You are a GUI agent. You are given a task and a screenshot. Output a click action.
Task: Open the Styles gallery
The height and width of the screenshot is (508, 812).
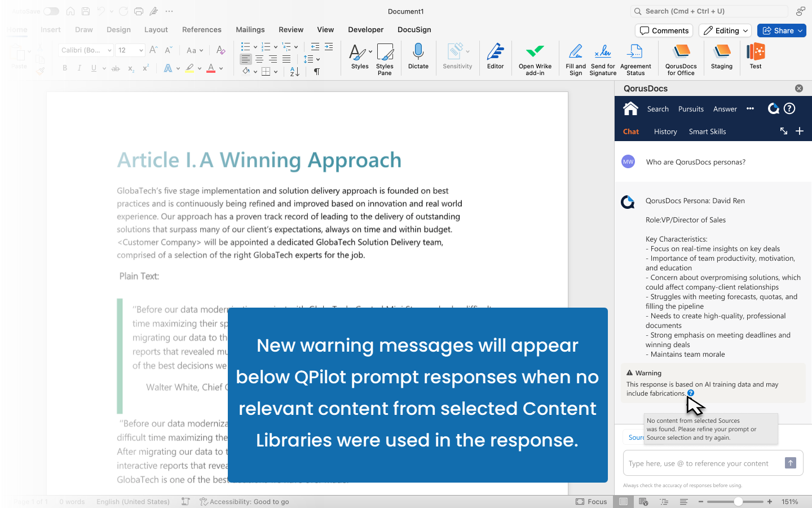click(x=360, y=57)
